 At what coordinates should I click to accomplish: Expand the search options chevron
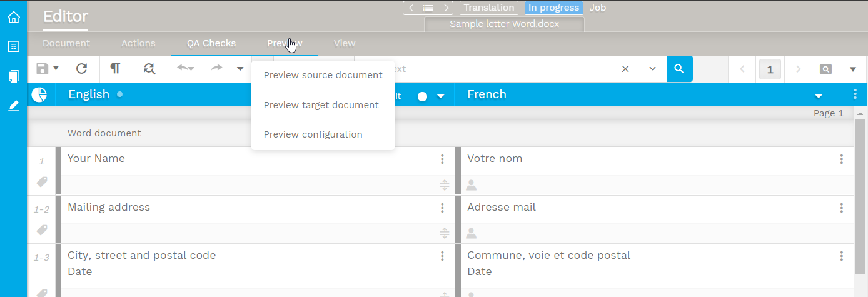[653, 69]
